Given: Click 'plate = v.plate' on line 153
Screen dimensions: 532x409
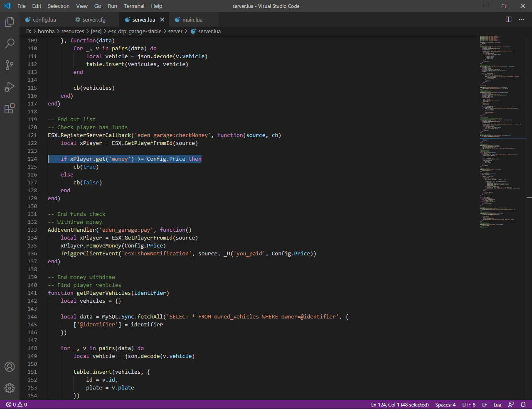Looking at the screenshot, I should [110, 387].
